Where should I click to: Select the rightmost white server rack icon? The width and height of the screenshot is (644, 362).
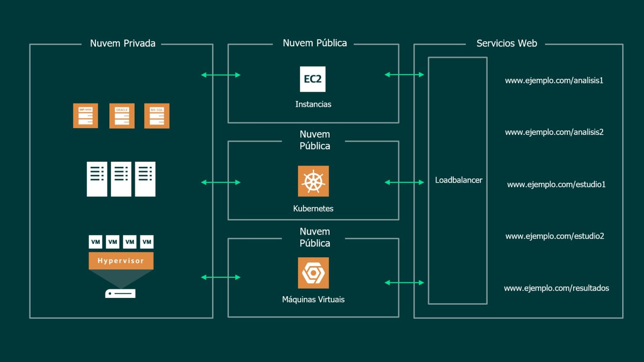[x=145, y=179]
